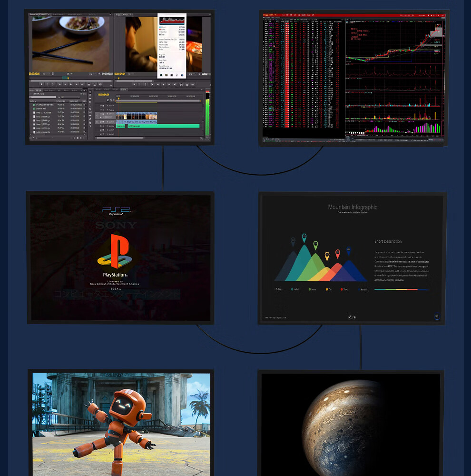Click the first icon in memory popup's bottom row

pyautogui.click(x=161, y=75)
